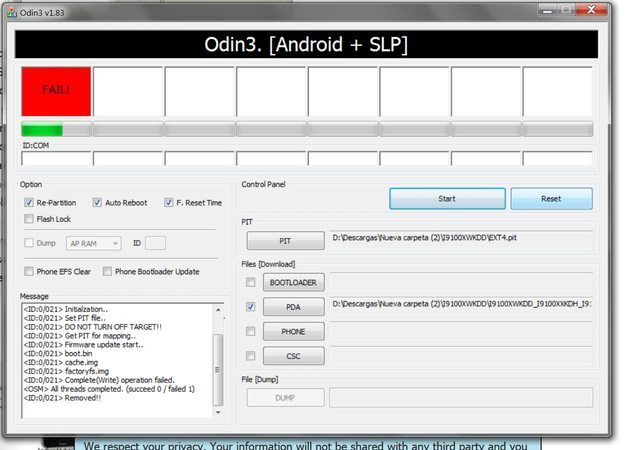Select the 'cache.img' log line

(x=61, y=363)
